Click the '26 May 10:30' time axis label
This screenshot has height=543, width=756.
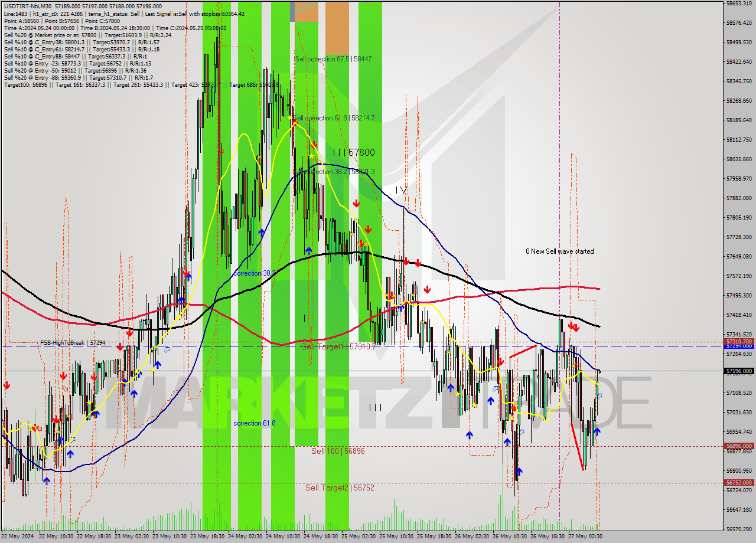[510, 537]
